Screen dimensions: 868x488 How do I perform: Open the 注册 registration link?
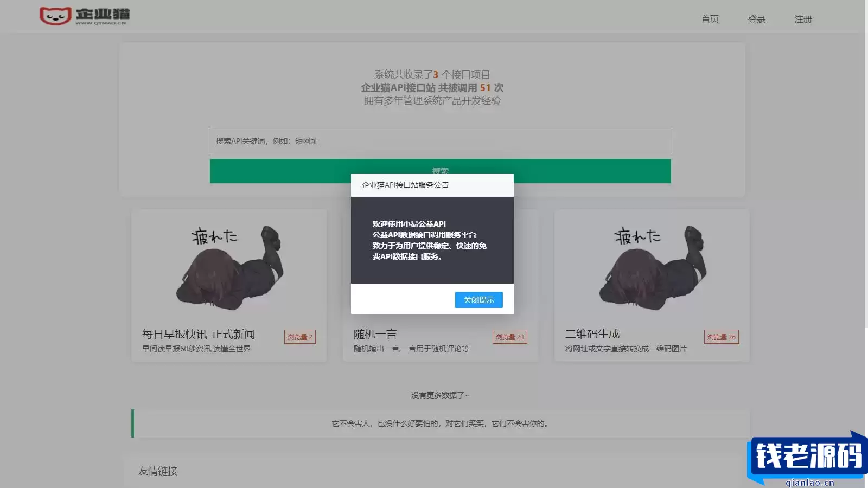(x=803, y=19)
